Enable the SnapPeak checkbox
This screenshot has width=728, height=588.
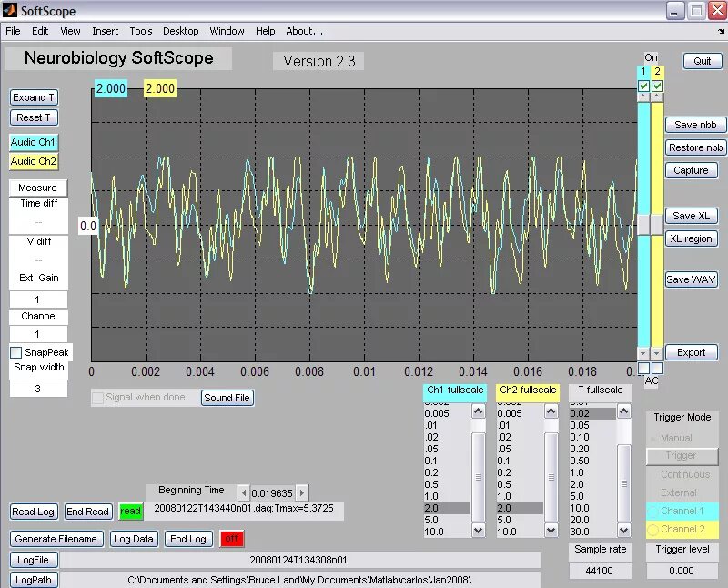coord(15,352)
